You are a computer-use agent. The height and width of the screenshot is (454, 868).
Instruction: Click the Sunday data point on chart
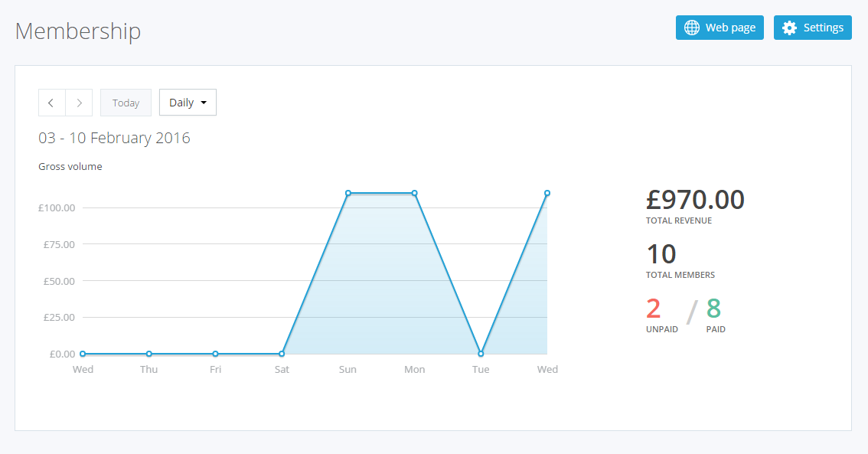pos(348,193)
